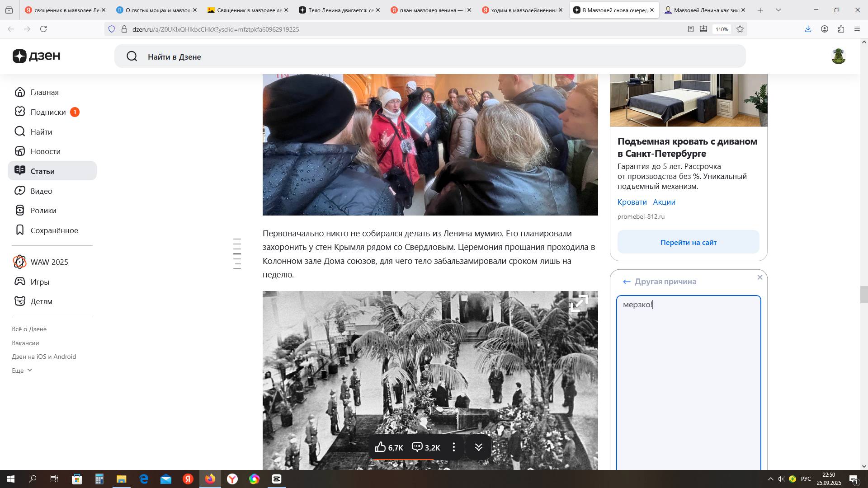Image resolution: width=868 pixels, height=488 pixels.
Task: Close the ad complaint panel
Action: [x=759, y=277]
